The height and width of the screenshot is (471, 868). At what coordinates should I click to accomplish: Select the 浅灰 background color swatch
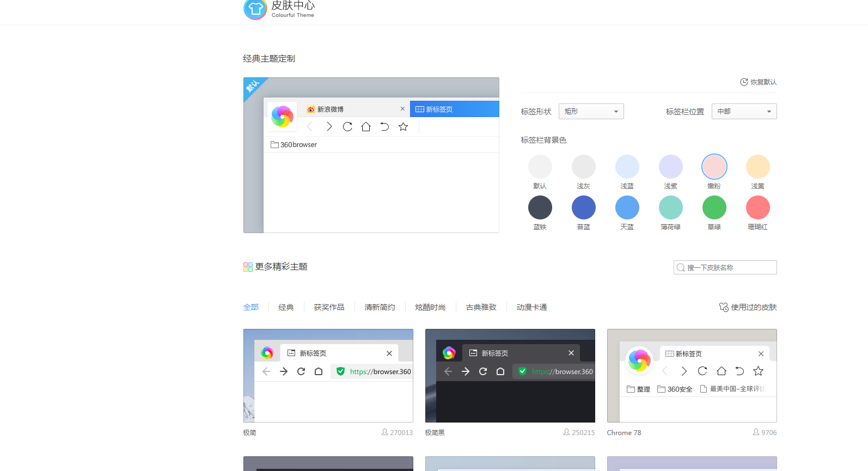(584, 167)
